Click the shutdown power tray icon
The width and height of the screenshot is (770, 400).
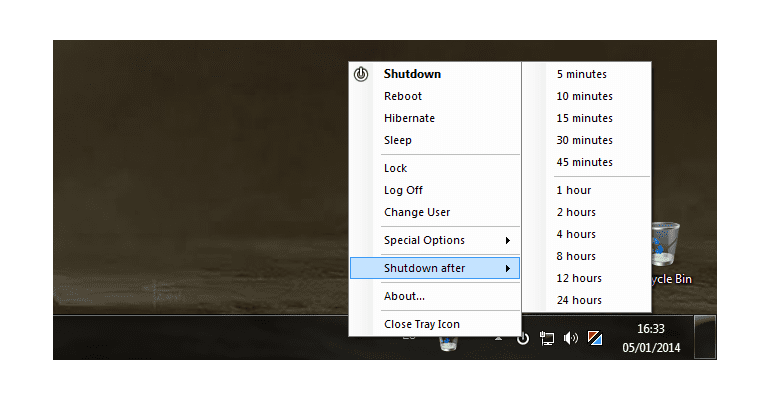coord(523,338)
